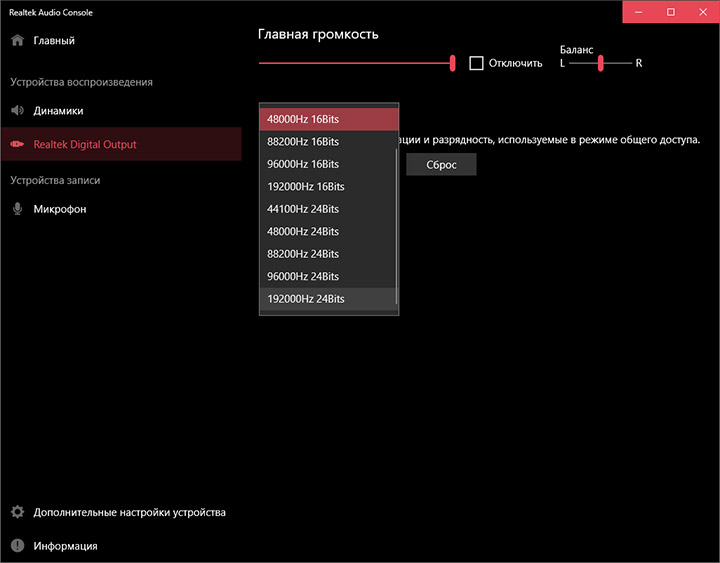Choose 44100Hz 24Bits format
720x563 pixels.
[x=328, y=209]
